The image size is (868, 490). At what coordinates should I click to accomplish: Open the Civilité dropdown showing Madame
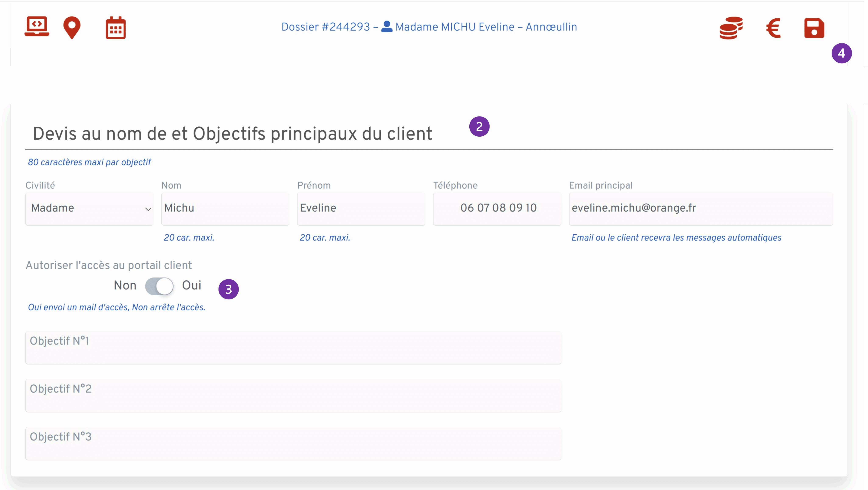click(89, 208)
